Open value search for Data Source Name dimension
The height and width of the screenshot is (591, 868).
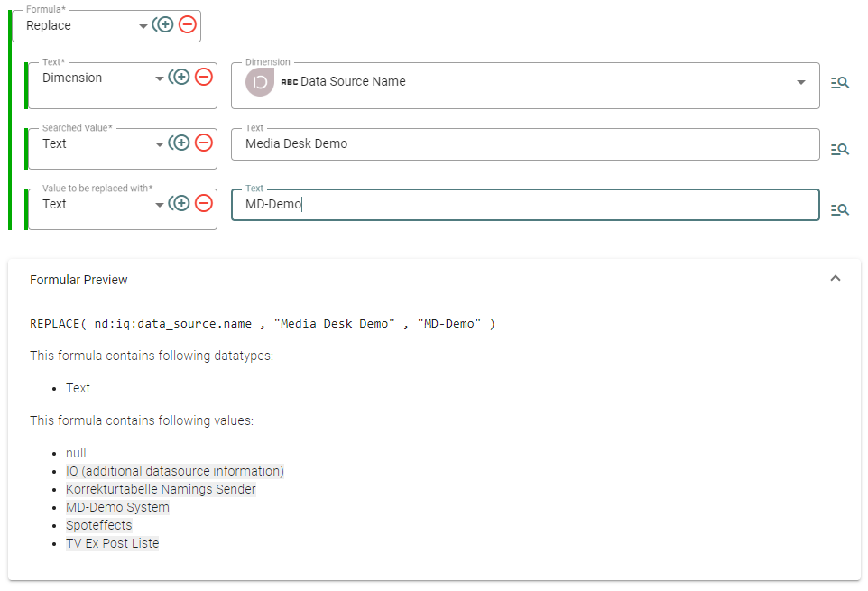(840, 83)
